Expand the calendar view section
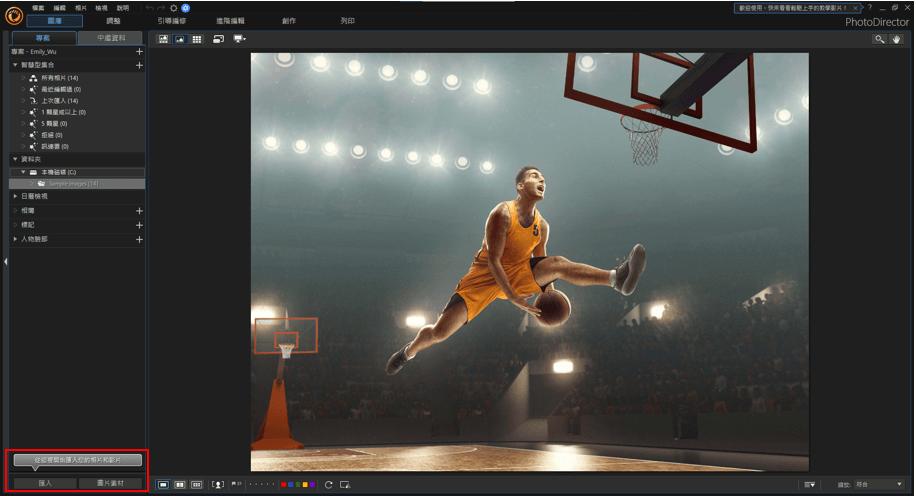 [15, 196]
